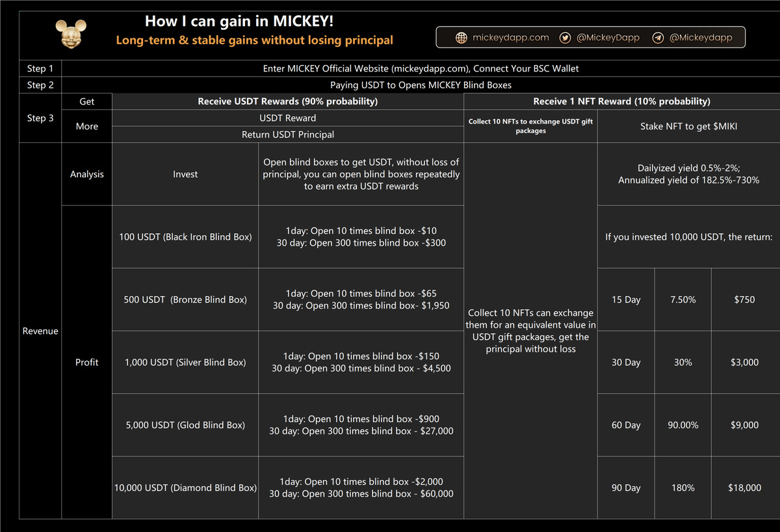Click the 'Analysis' cell
This screenshot has height=532, width=780.
(x=86, y=174)
